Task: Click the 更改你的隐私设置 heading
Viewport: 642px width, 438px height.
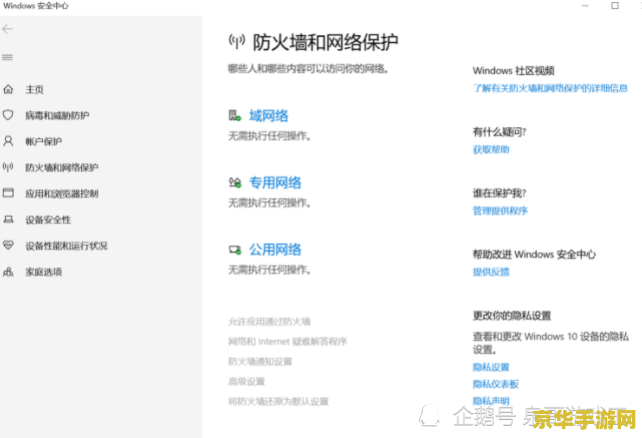Action: 512,316
